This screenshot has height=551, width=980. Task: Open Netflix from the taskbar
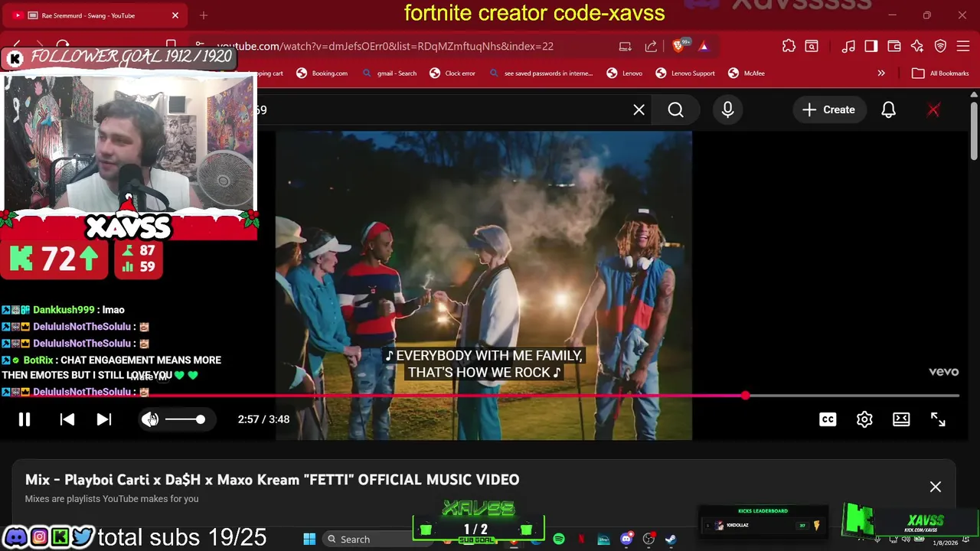click(x=581, y=540)
